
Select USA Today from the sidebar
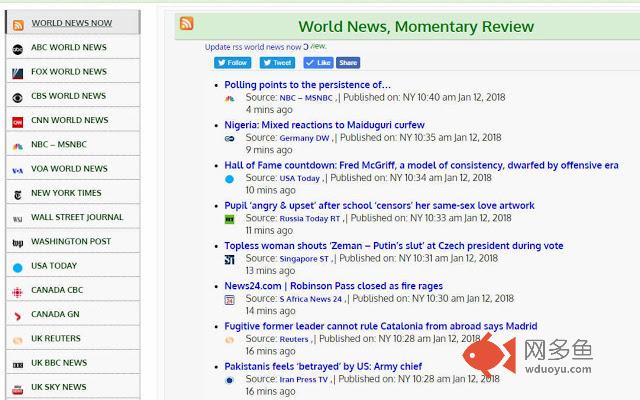coord(73,266)
